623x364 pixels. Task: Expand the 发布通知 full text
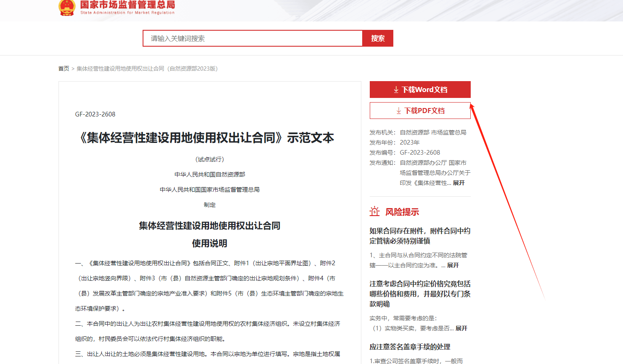(x=459, y=183)
